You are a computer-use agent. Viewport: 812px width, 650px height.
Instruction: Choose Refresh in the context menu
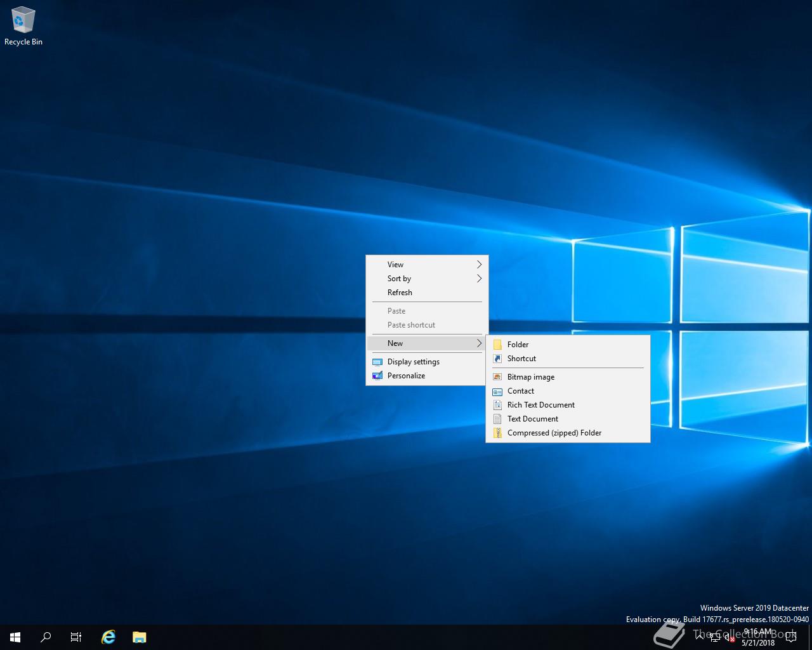click(400, 293)
